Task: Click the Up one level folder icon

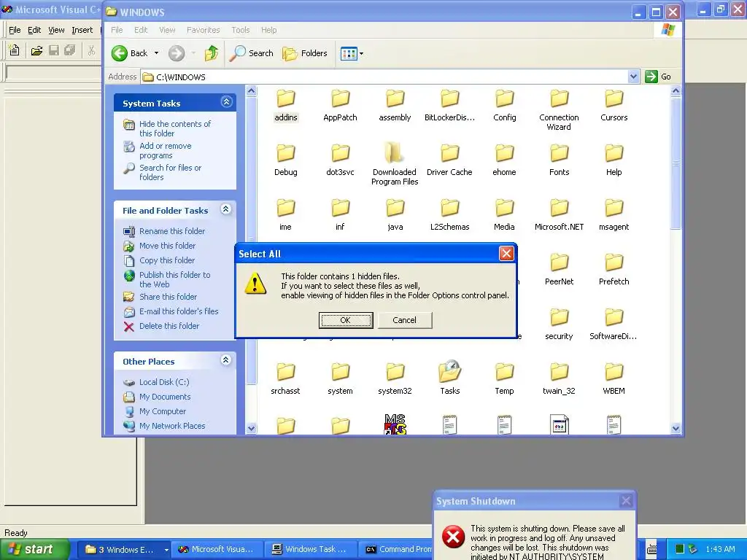Action: pos(211,53)
